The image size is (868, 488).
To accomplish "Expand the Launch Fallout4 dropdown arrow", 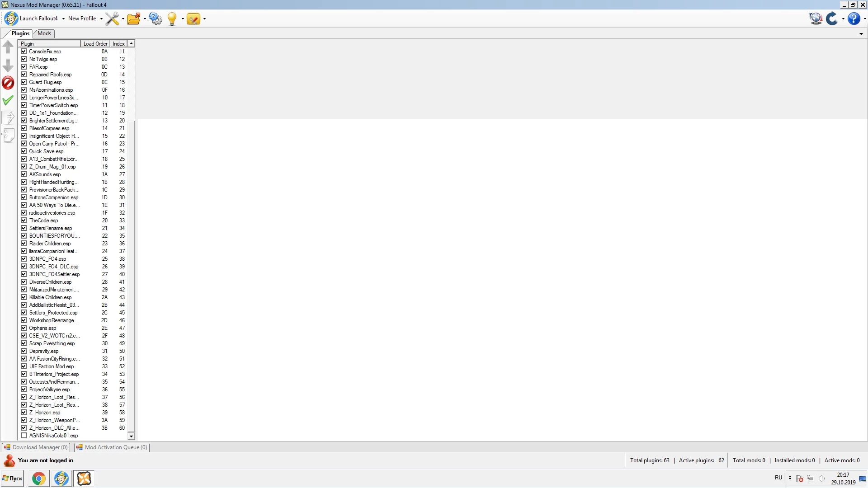I will pos(63,19).
